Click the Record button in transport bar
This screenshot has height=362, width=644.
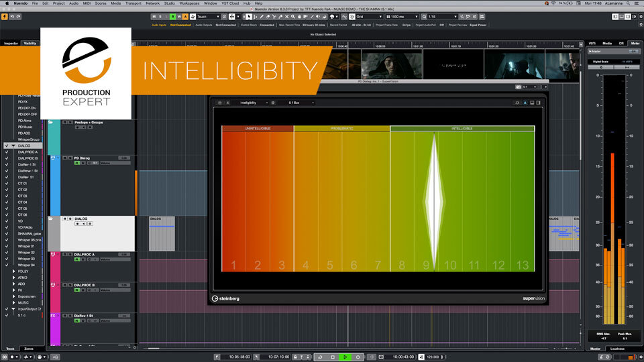point(357,357)
